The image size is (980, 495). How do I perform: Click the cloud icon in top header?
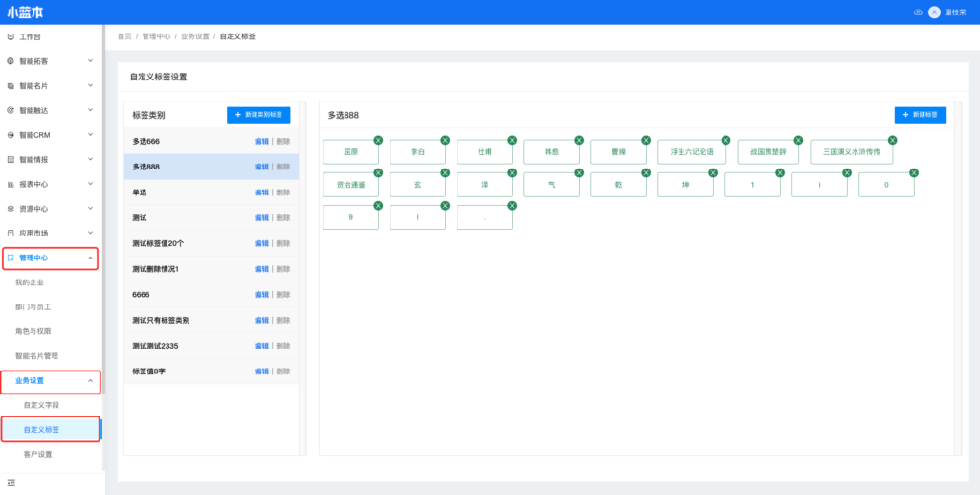tap(918, 12)
